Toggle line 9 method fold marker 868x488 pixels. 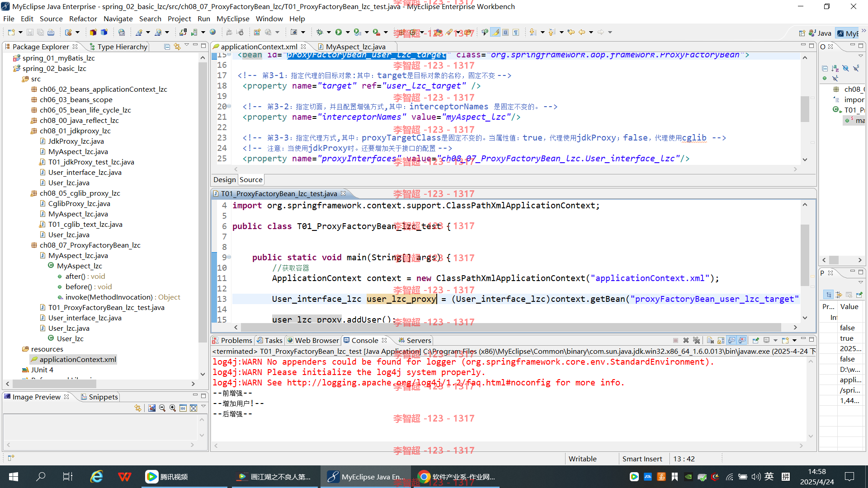[229, 257]
